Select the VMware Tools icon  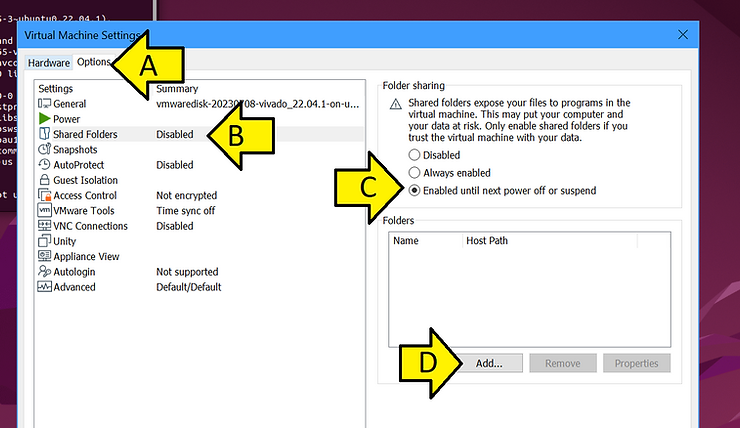click(44, 211)
